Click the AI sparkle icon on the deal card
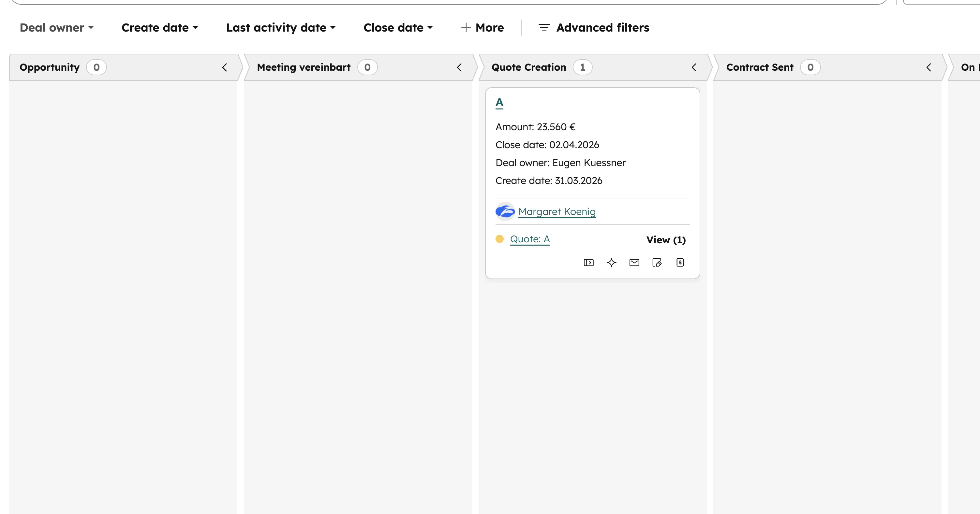This screenshot has height=514, width=980. [x=611, y=262]
